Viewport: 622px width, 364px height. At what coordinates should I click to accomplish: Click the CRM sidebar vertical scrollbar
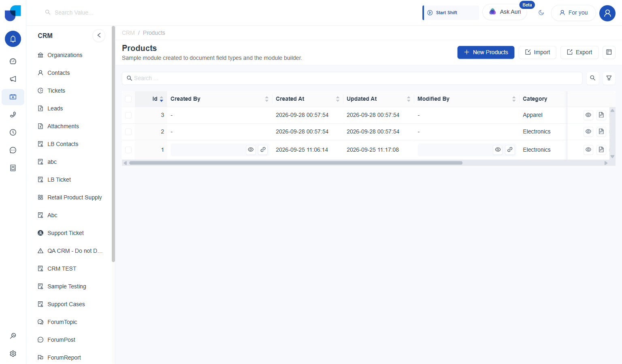pyautogui.click(x=113, y=144)
